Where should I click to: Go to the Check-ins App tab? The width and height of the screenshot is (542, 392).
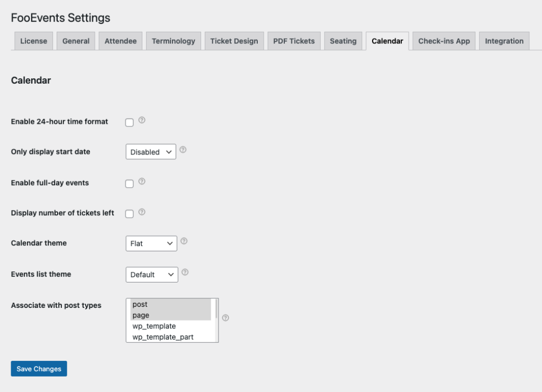(443, 40)
